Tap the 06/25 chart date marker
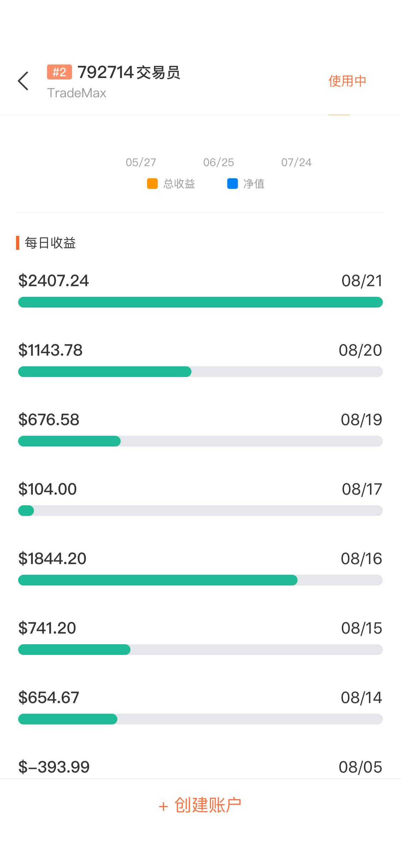 219,162
